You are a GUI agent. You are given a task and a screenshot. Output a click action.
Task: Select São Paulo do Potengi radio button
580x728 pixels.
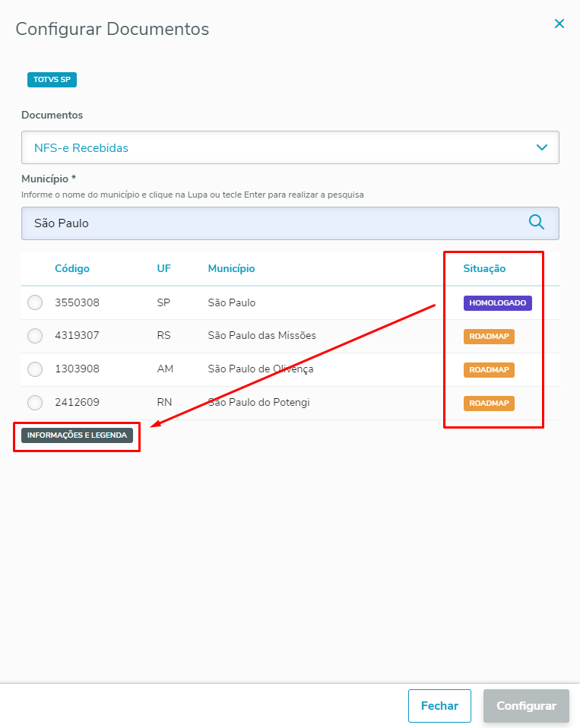click(x=35, y=403)
